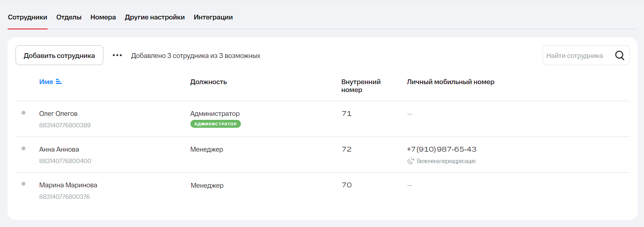
Task: Click status dot next to Анна Аннова
Action: (23, 148)
